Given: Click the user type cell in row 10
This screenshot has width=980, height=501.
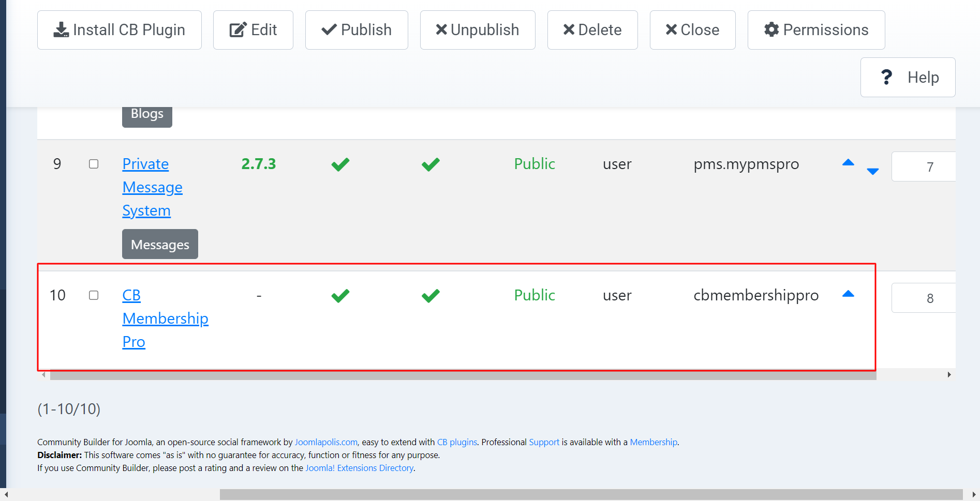Looking at the screenshot, I should tap(617, 296).
